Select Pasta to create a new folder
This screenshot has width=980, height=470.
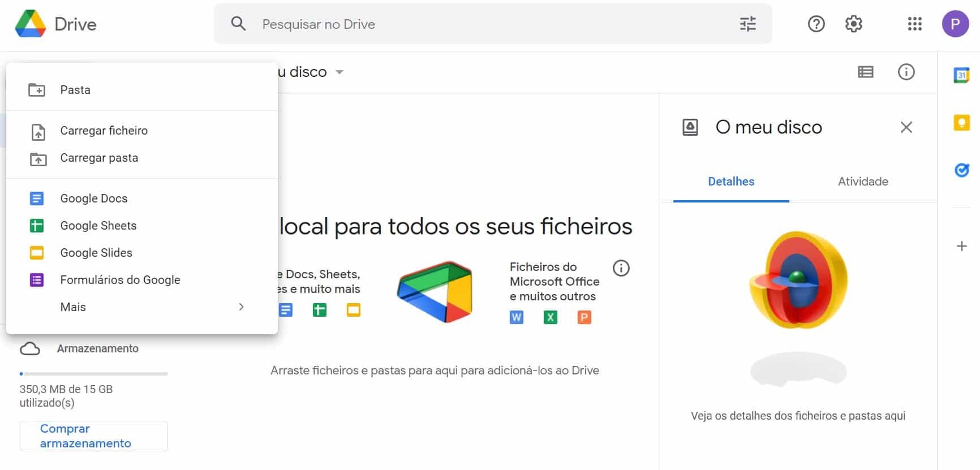(x=141, y=90)
